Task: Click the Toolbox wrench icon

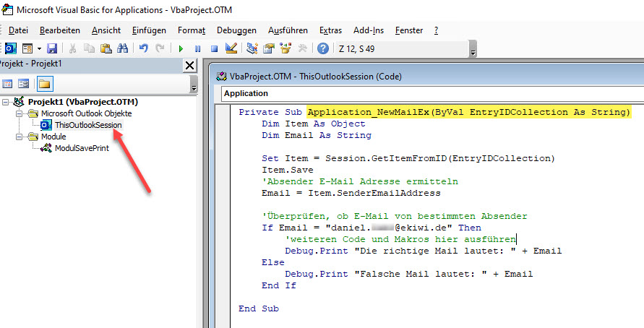Action: (303, 48)
